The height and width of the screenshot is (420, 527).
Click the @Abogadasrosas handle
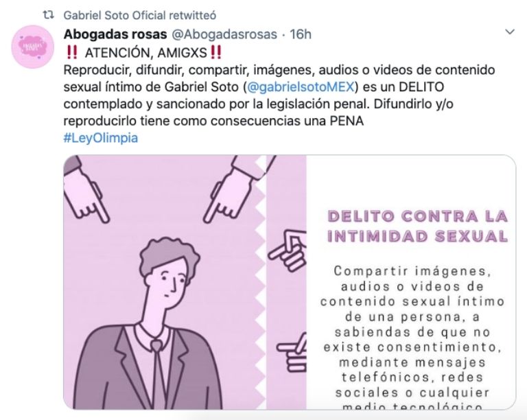224,34
